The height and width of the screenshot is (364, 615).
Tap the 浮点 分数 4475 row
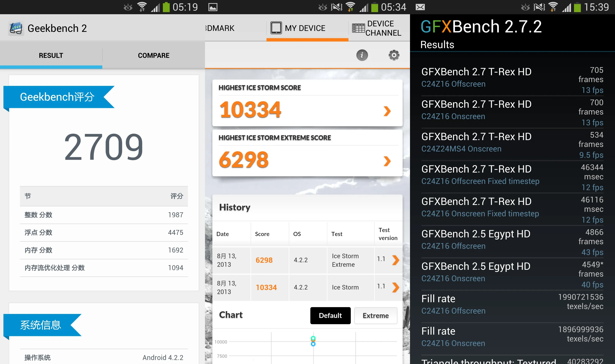(x=104, y=233)
